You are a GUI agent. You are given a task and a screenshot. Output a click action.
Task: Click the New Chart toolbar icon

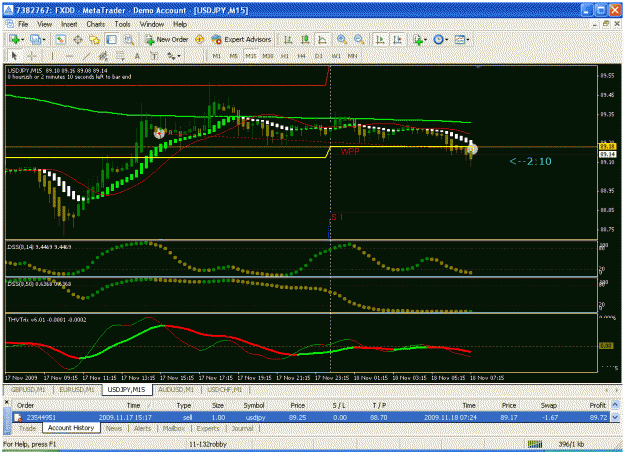14,39
